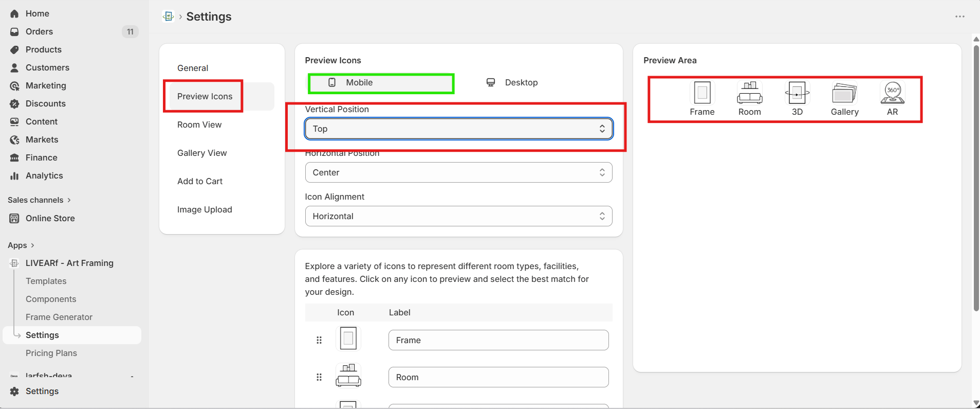The height and width of the screenshot is (409, 980).
Task: Open the Horizontal Position dropdown
Action: point(459,172)
